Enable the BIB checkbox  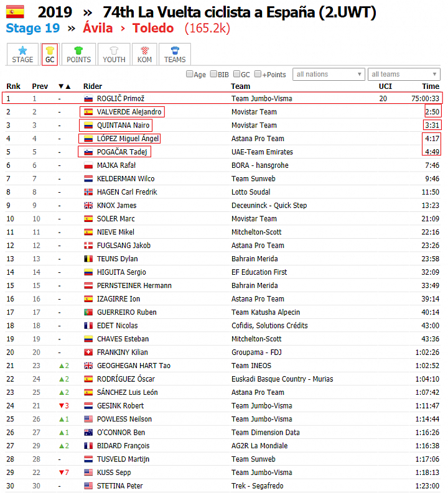(213, 74)
